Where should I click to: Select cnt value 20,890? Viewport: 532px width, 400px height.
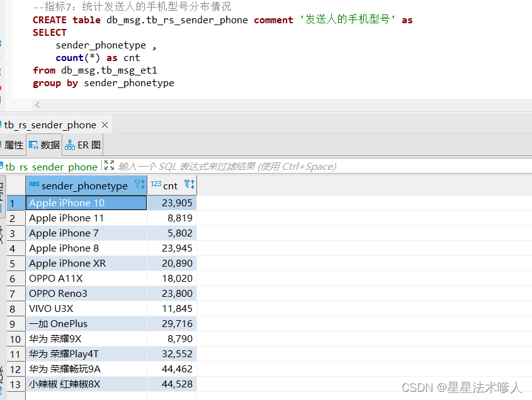[x=172, y=264]
